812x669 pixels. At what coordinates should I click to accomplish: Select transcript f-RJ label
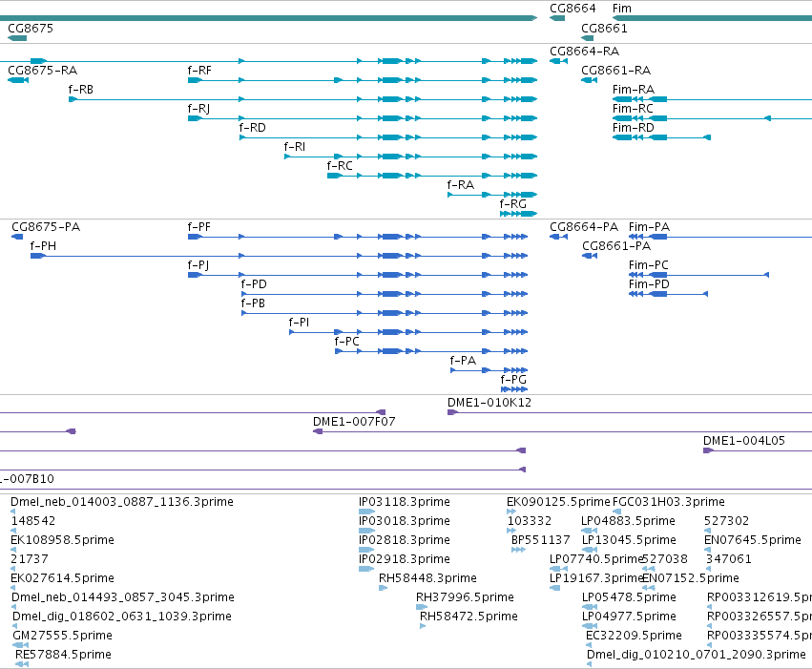pos(198,108)
